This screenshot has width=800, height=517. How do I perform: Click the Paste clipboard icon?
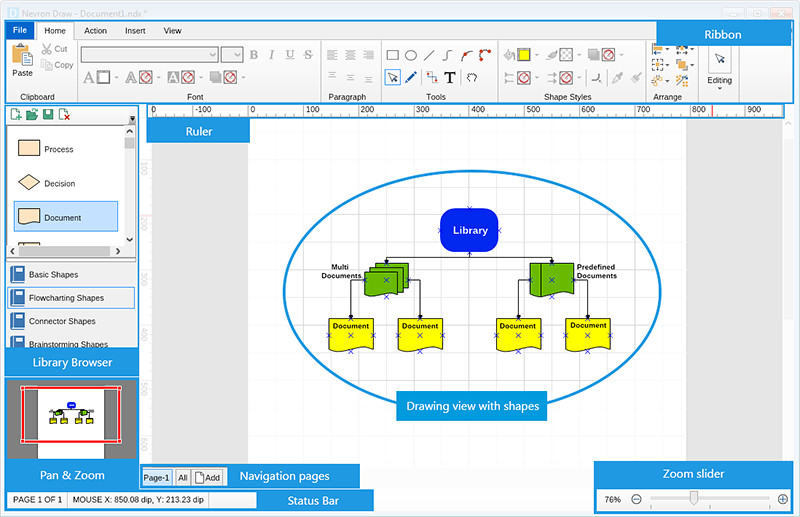coord(22,55)
